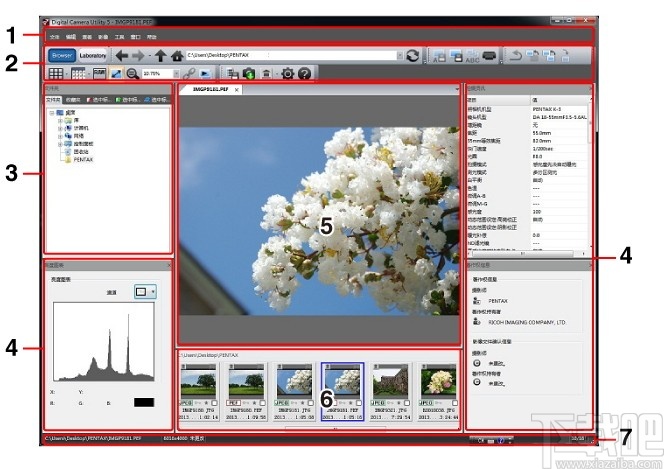This screenshot has height=469, width=666.
Task: Tick checkbox on IMGP9180.JPG thumbnail
Action: pyautogui.click(x=214, y=403)
